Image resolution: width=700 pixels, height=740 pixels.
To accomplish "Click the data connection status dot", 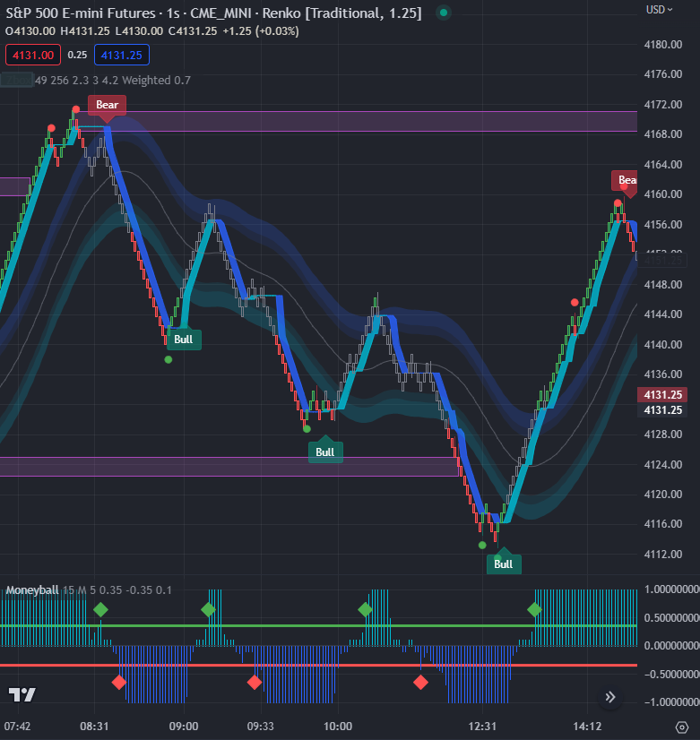I will click(443, 14).
